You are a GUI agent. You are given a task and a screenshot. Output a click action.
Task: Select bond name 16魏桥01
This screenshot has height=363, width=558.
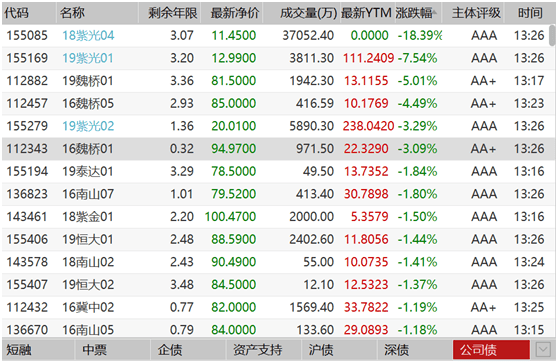[88, 149]
